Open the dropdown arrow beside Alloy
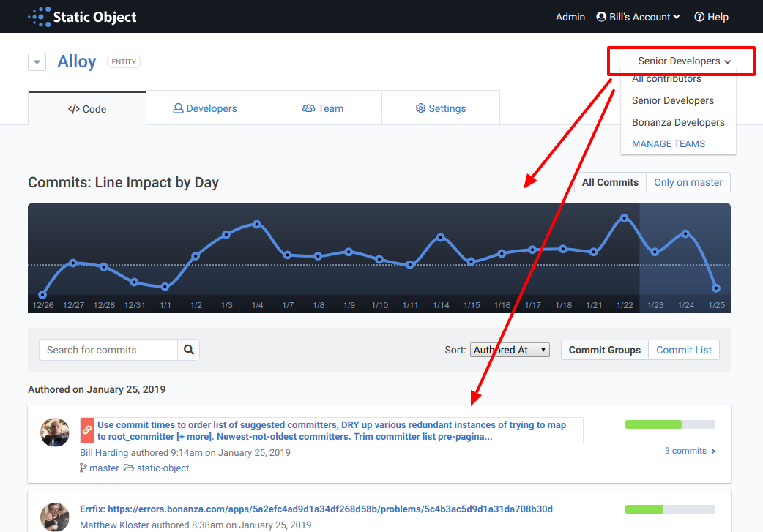 (x=37, y=62)
